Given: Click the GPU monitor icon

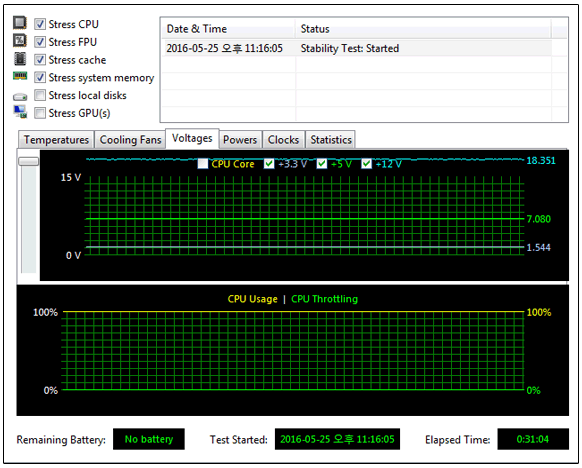Looking at the screenshot, I should 20,112.
